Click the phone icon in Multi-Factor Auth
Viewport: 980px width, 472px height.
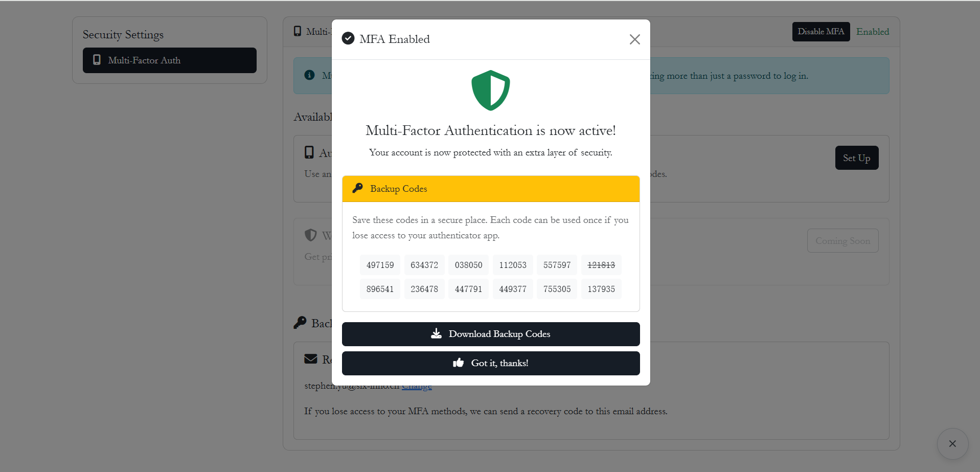tap(97, 60)
